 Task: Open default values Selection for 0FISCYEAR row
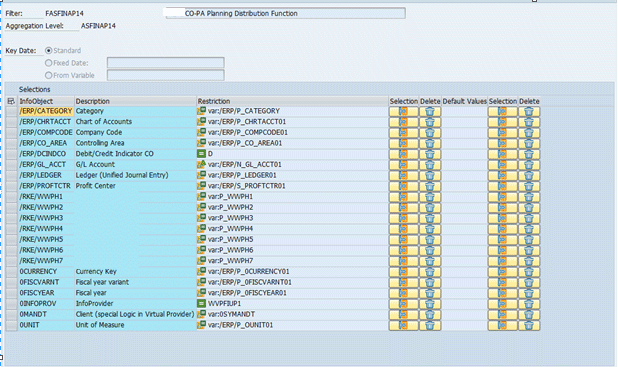click(503, 293)
